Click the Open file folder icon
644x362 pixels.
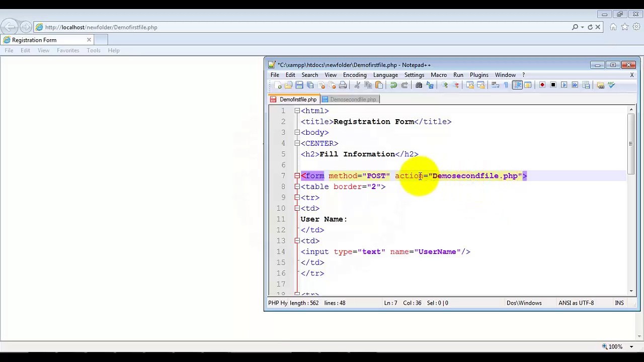point(288,85)
